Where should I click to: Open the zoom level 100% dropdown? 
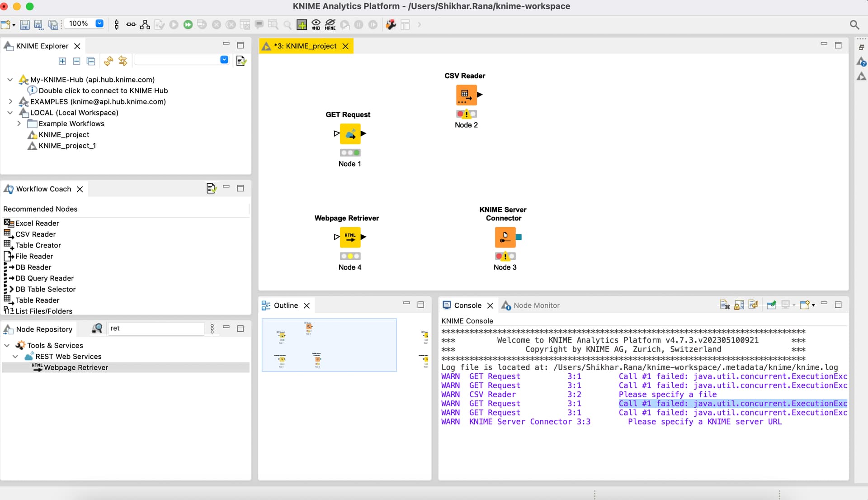click(x=99, y=24)
